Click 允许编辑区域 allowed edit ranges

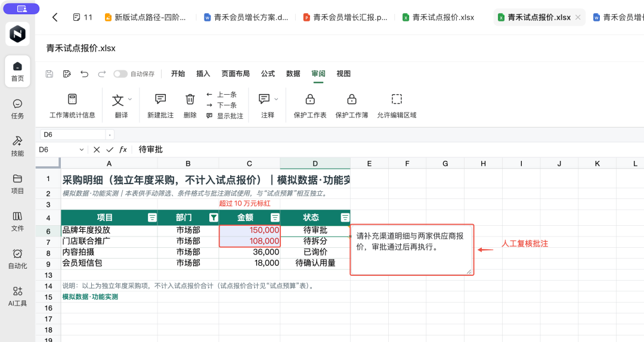[x=397, y=105]
